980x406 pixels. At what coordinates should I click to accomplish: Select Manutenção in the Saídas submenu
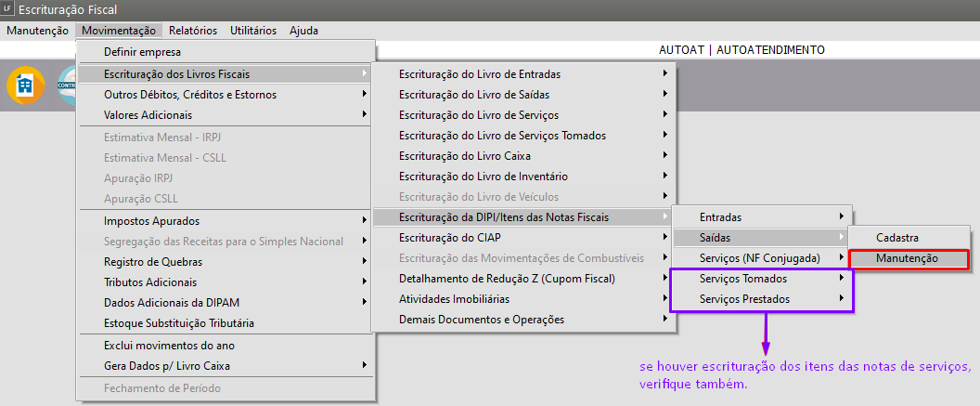(x=908, y=258)
